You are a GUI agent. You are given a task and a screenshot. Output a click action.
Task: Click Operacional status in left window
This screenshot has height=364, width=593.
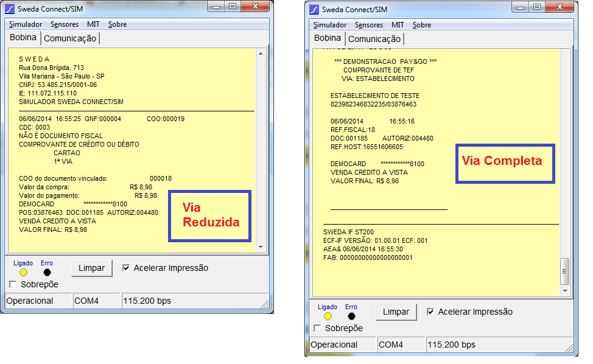[38, 301]
